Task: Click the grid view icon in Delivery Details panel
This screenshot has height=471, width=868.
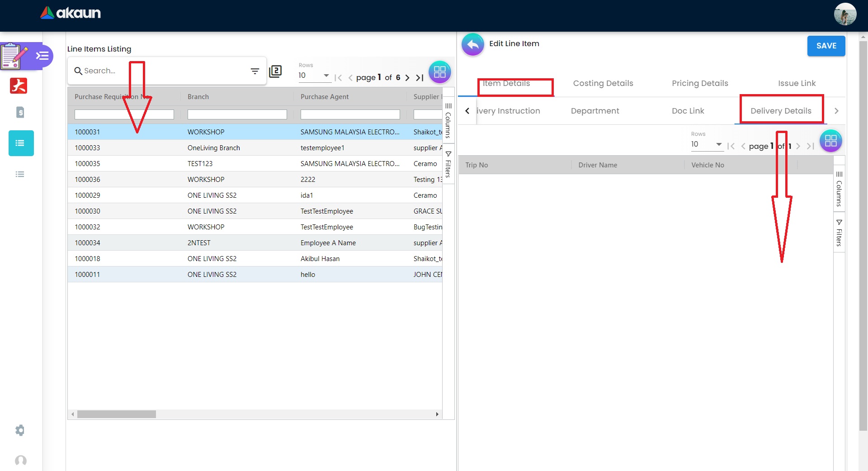Action: point(830,141)
